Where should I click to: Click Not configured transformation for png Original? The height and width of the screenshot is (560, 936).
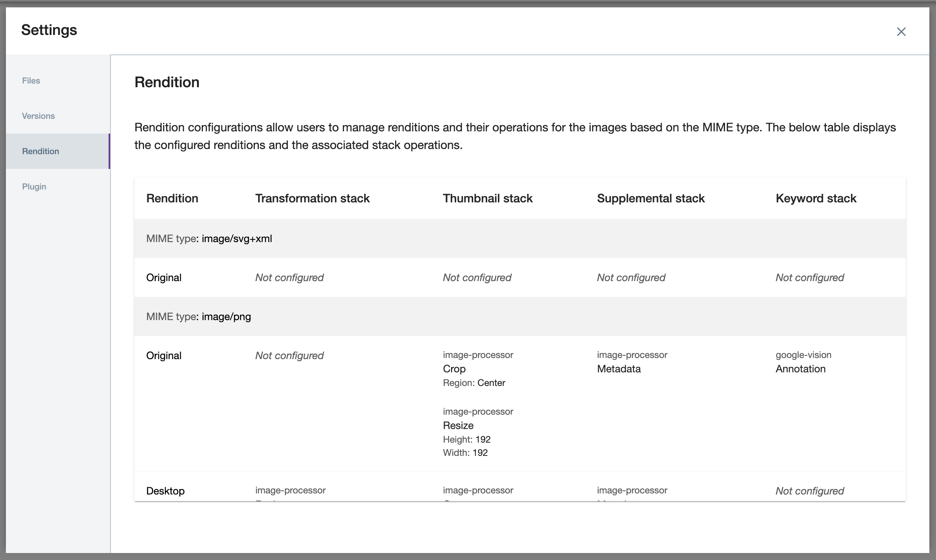pos(289,355)
